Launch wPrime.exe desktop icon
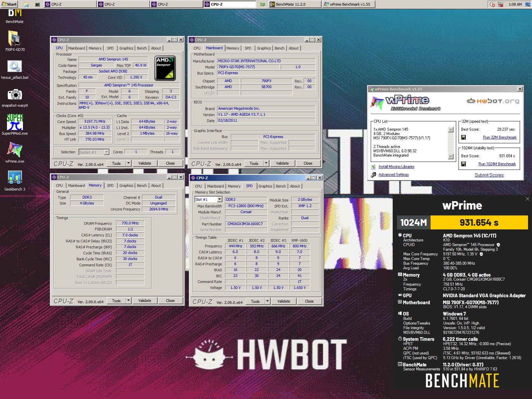Viewport: 532px width, 399px height. 15,153
